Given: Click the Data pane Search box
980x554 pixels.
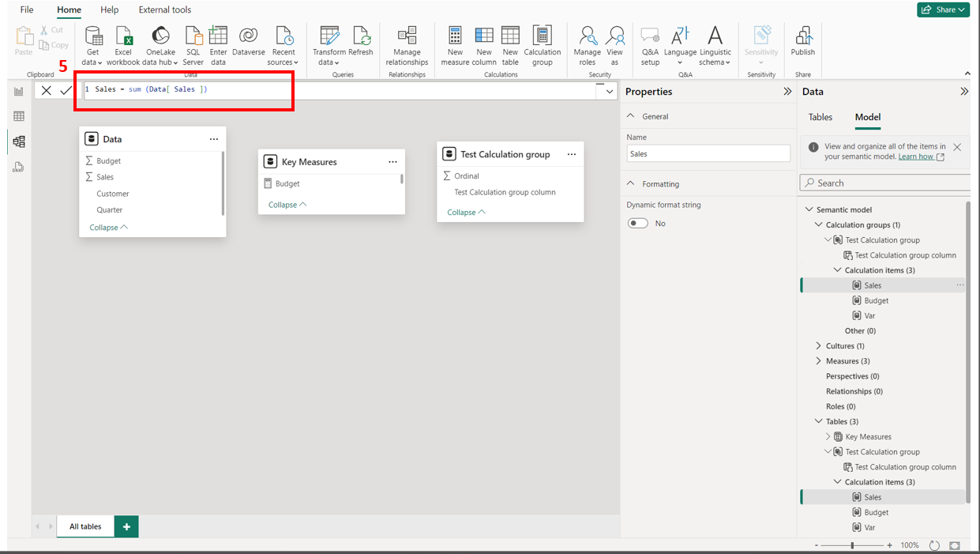Looking at the screenshot, I should 885,183.
